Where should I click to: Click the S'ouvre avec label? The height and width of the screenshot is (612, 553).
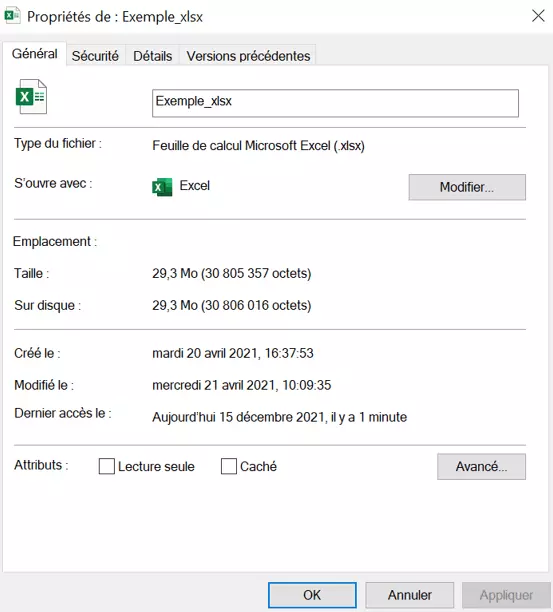[53, 183]
